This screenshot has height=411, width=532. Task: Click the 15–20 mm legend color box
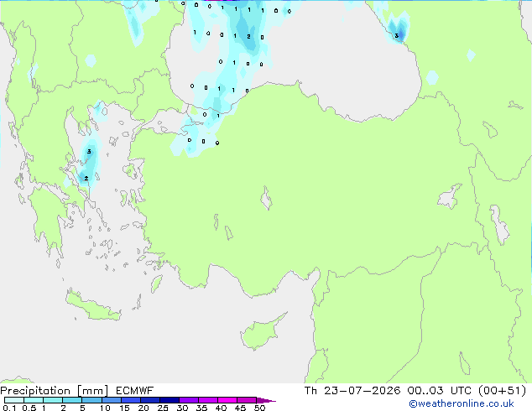pyautogui.click(x=131, y=400)
